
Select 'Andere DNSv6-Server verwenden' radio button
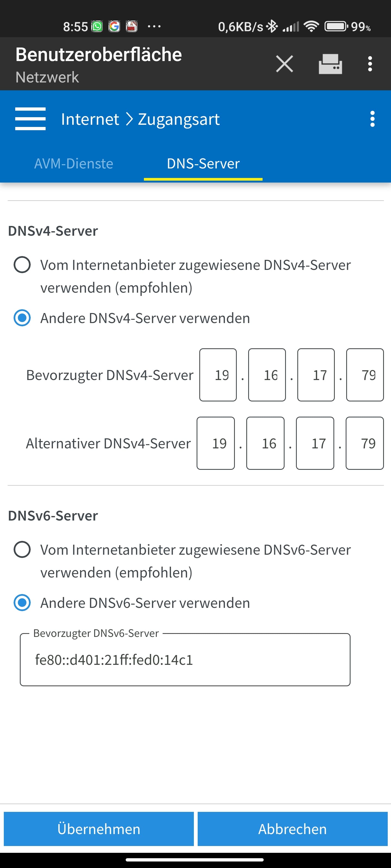22,603
